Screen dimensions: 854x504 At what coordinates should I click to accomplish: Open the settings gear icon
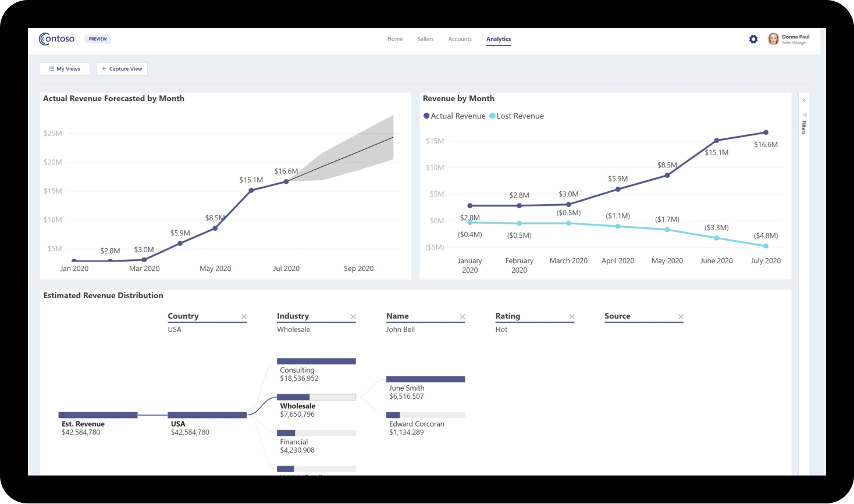tap(753, 39)
